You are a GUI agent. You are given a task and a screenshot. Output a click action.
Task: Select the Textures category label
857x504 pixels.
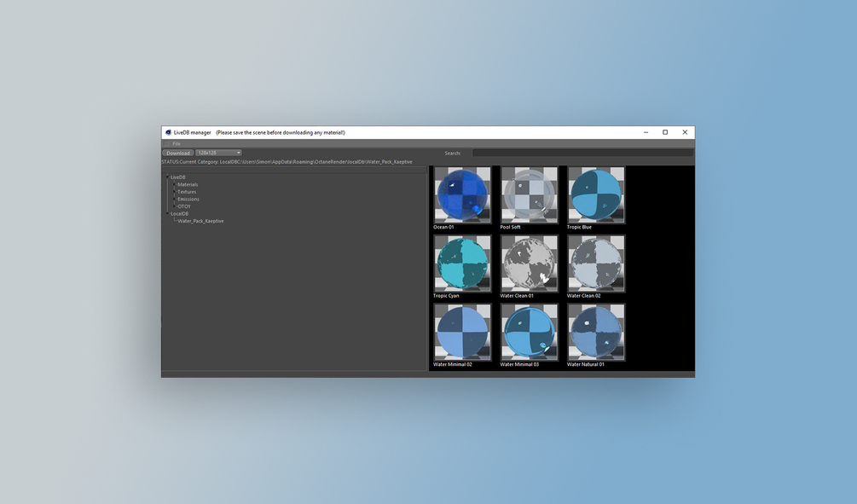pyautogui.click(x=187, y=192)
